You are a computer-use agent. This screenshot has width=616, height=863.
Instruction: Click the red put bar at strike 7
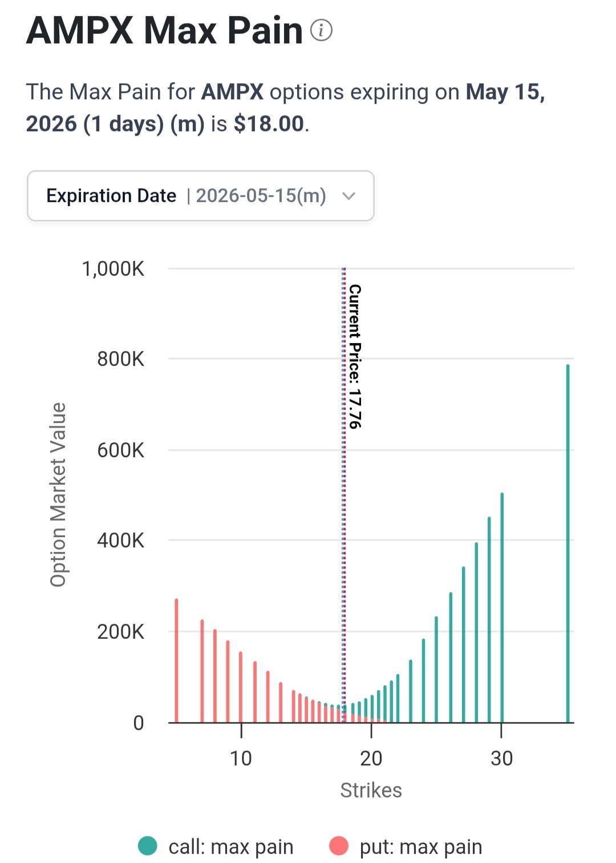pos(202,671)
